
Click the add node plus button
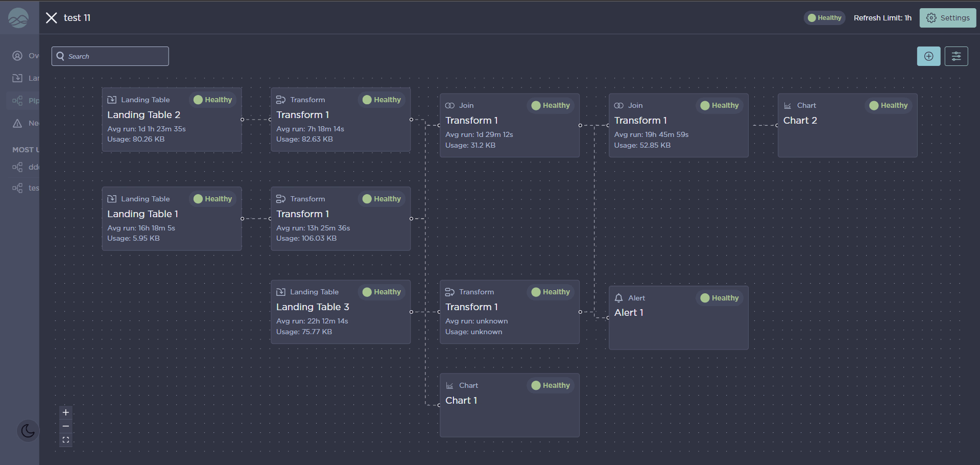[928, 56]
